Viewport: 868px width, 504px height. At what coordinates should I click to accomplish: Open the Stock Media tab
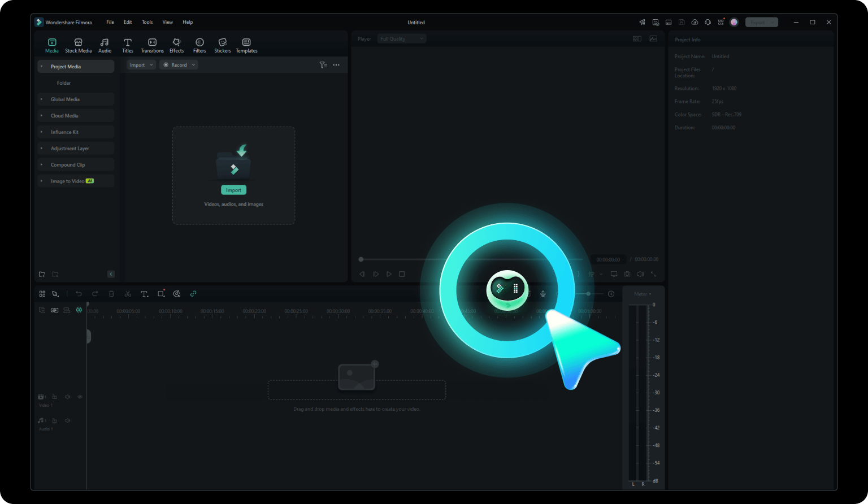78,46
